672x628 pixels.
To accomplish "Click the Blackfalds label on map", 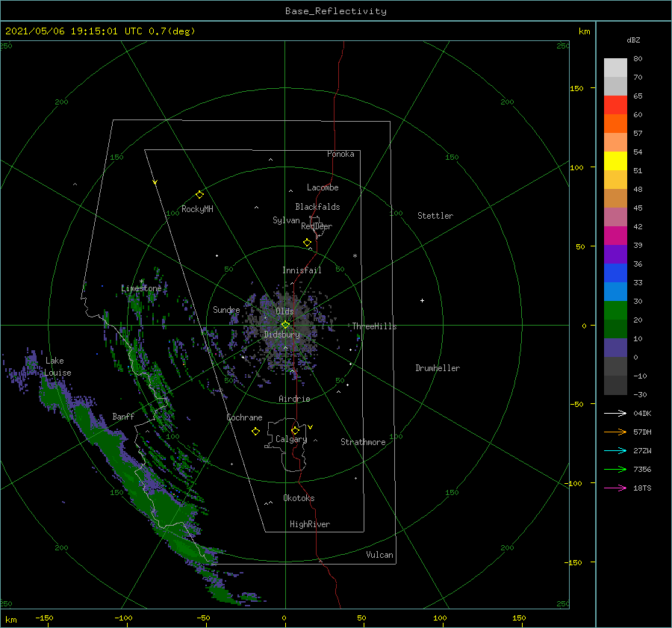I will 317,207.
